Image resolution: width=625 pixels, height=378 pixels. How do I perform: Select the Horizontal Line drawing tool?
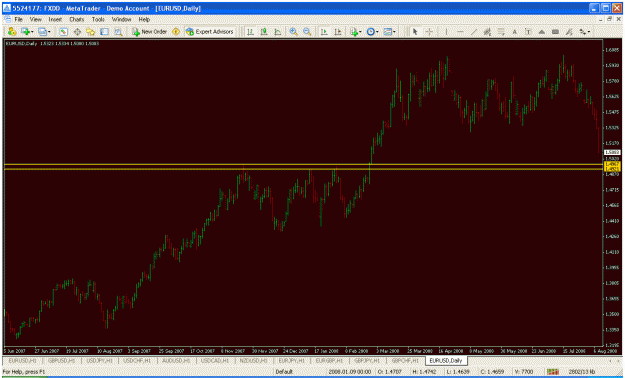click(460, 32)
